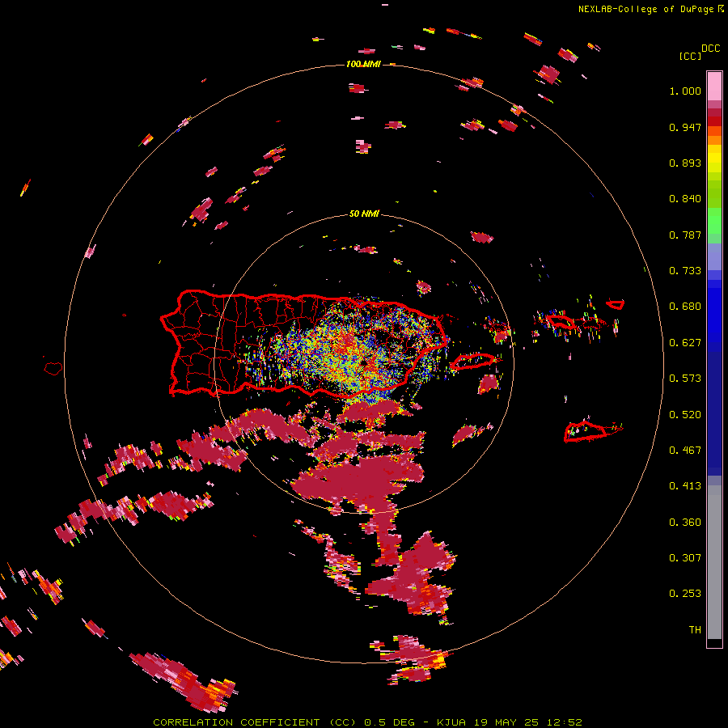Select the 0.733 scale value
The image size is (728, 728).
click(x=685, y=271)
